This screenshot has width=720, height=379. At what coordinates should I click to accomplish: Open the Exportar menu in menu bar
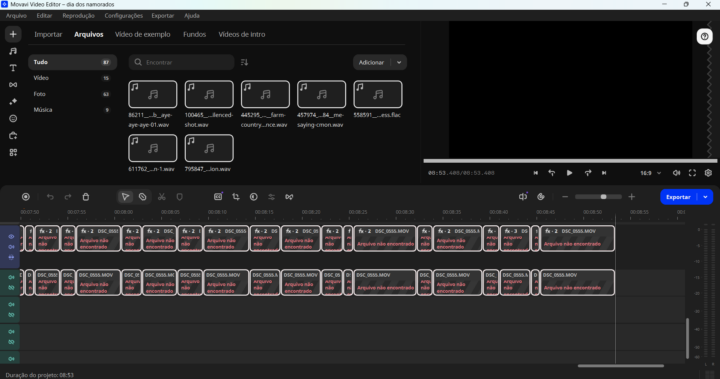(163, 16)
